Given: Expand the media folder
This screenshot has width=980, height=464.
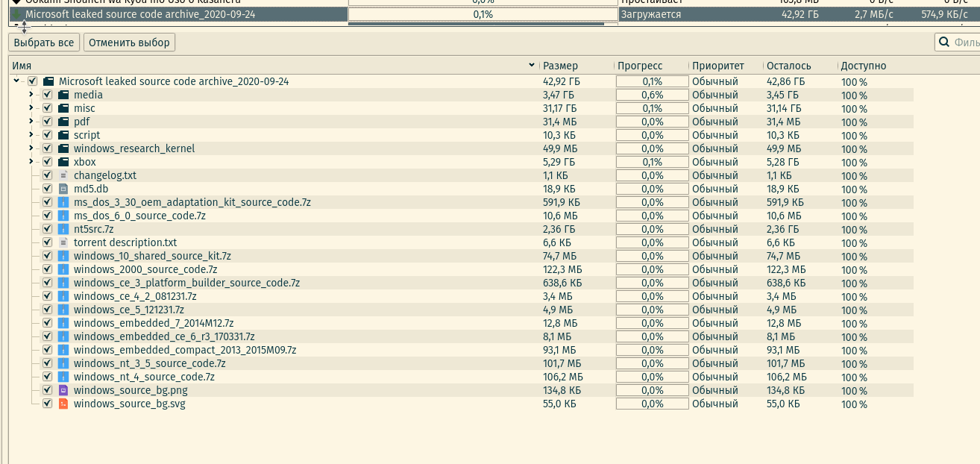Looking at the screenshot, I should point(31,95).
